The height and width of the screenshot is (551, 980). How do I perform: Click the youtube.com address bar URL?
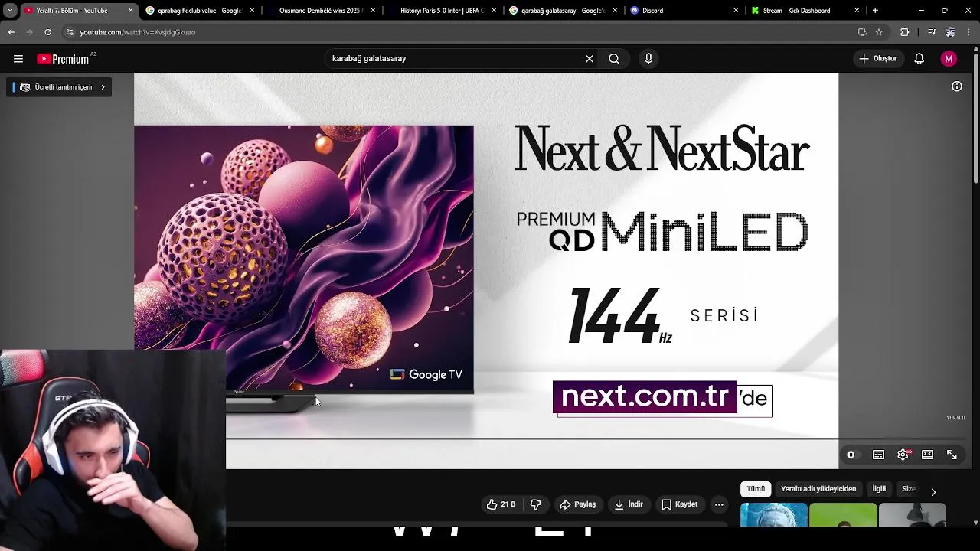pyautogui.click(x=138, y=32)
